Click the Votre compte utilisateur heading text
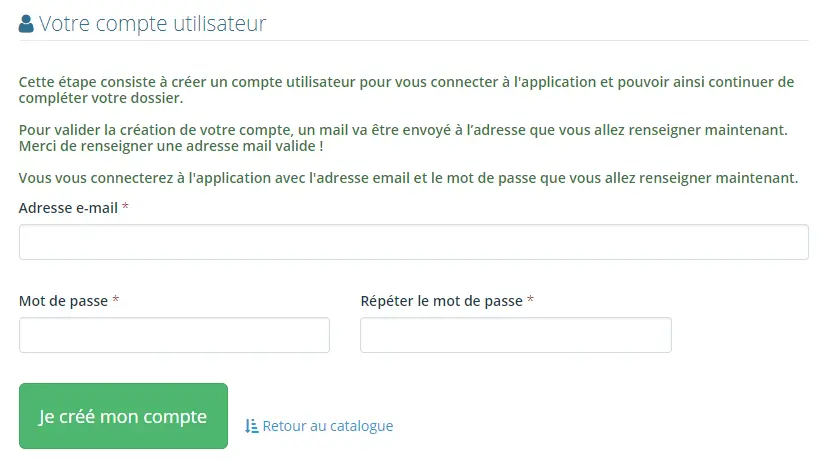This screenshot has width=828, height=461. click(x=153, y=23)
